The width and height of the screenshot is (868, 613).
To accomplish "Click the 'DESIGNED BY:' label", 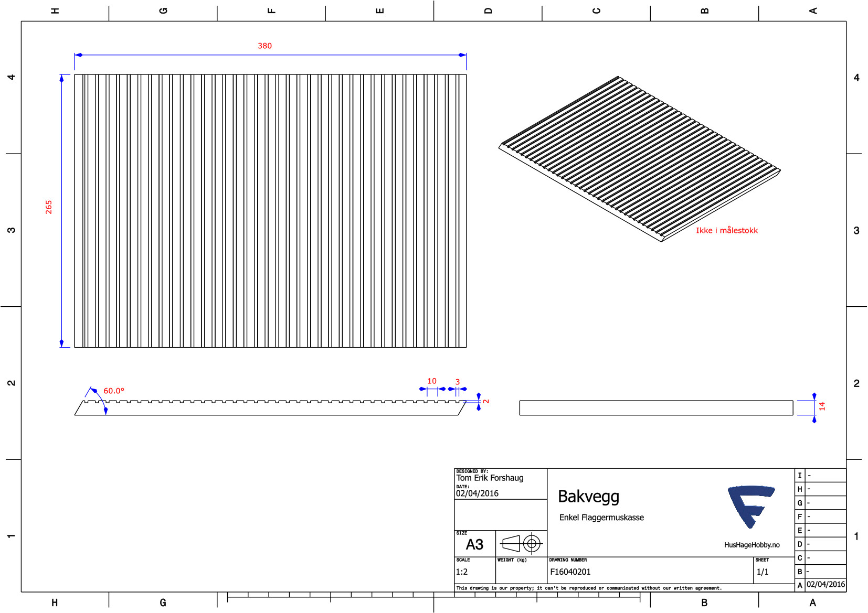I will (x=472, y=471).
